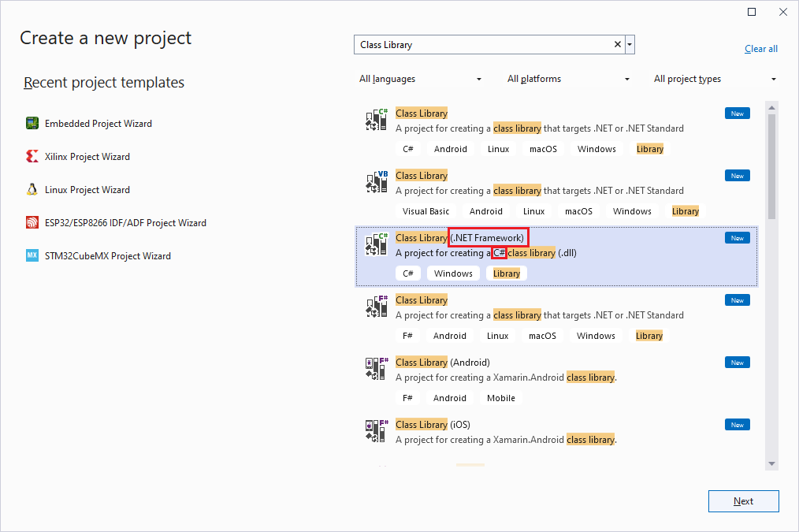Open the All languages filter dropdown
The width and height of the screenshot is (799, 532).
pyautogui.click(x=421, y=79)
